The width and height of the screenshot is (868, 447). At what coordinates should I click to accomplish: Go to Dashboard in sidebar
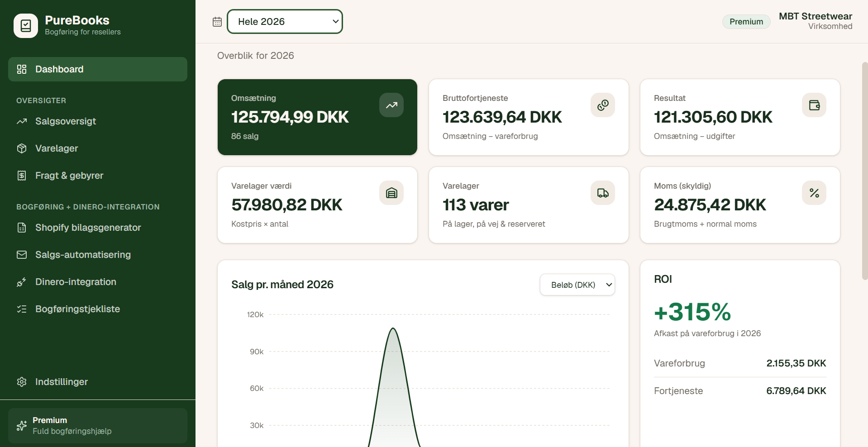click(x=98, y=69)
